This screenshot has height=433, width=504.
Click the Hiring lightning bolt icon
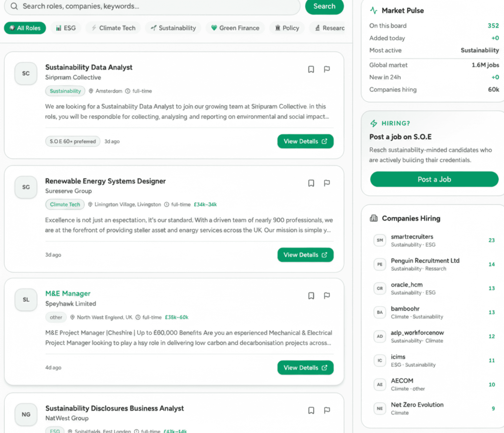coord(374,123)
